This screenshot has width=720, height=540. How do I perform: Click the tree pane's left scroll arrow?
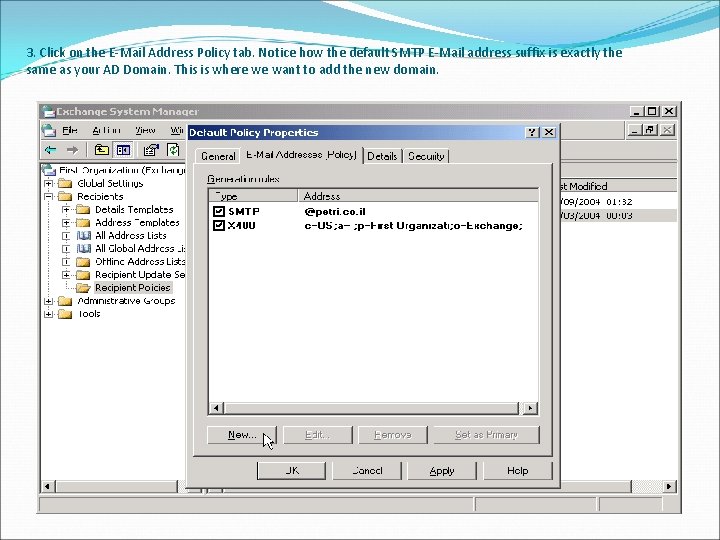coord(47,486)
